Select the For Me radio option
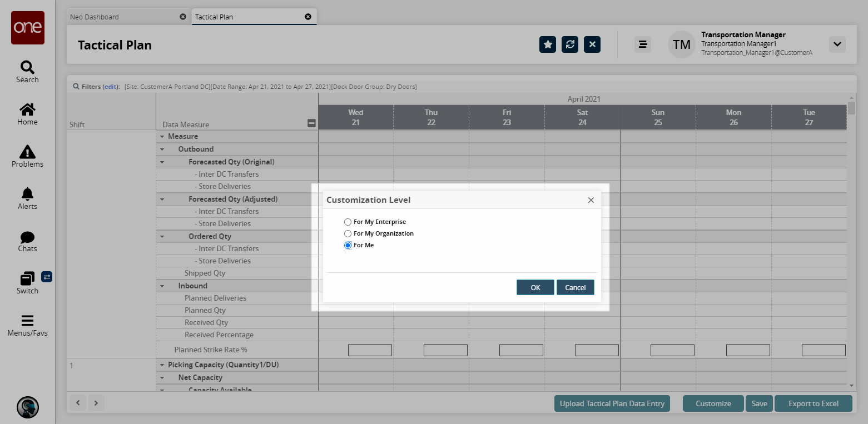This screenshot has height=424, width=868. coord(348,245)
